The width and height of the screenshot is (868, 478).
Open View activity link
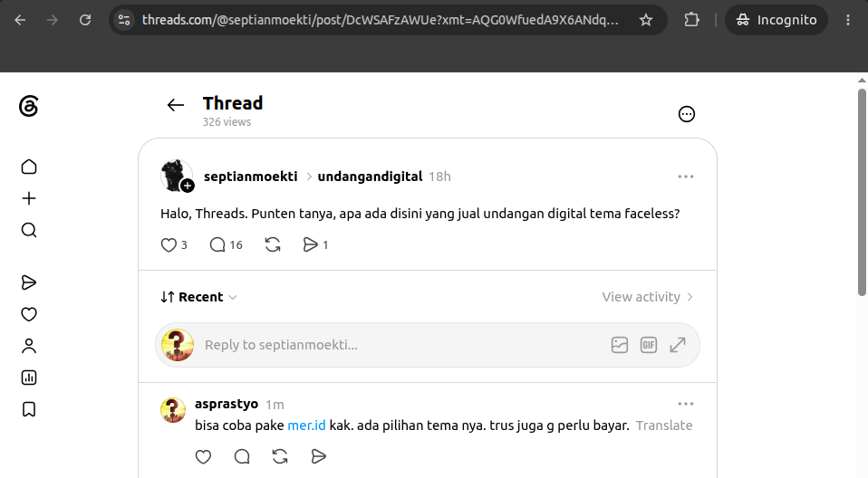[647, 297]
